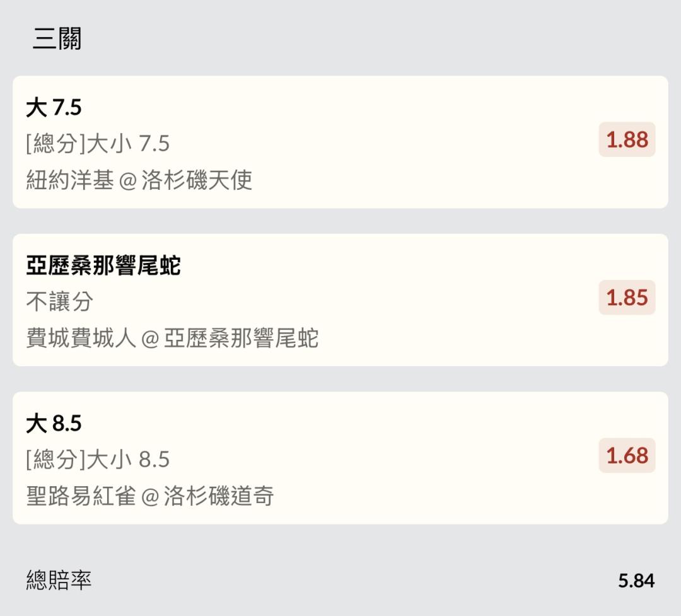Click the 1.85 odds badge
The image size is (681, 616).
pyautogui.click(x=627, y=298)
